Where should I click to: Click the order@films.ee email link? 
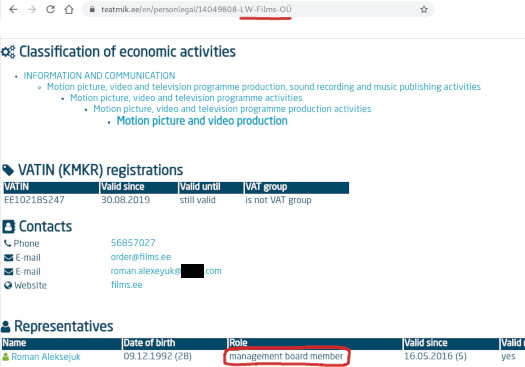[x=141, y=257]
